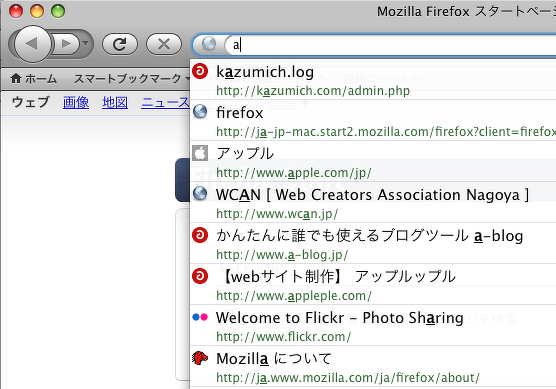Open the ニュース link
Viewport: 556px width, 389px height.
tap(165, 102)
